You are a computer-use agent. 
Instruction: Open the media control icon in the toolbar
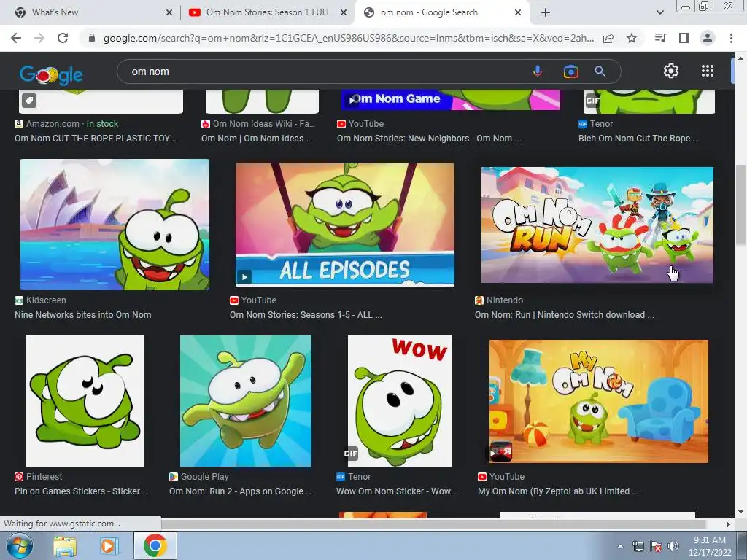click(x=660, y=38)
